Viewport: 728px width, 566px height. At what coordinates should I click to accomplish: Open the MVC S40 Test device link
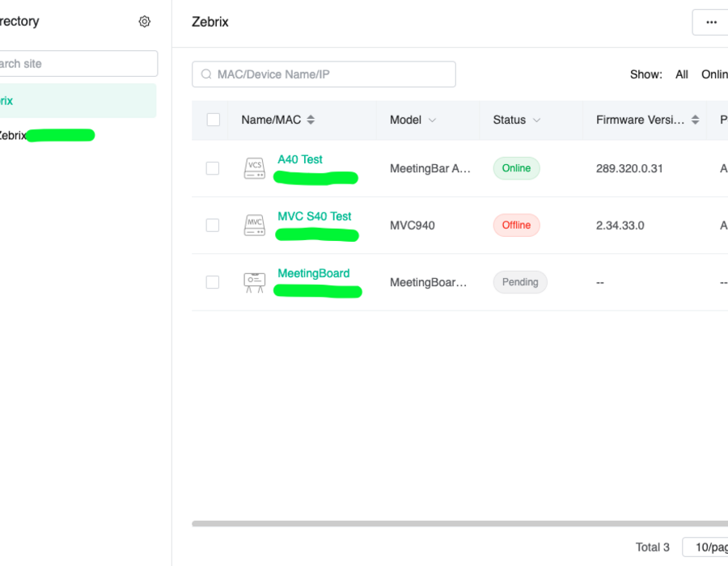pos(315,216)
